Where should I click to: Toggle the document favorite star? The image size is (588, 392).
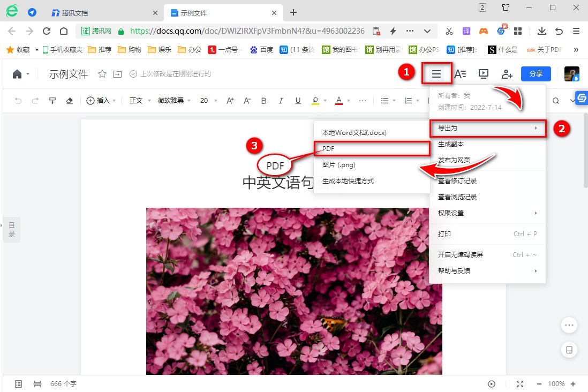(102, 75)
